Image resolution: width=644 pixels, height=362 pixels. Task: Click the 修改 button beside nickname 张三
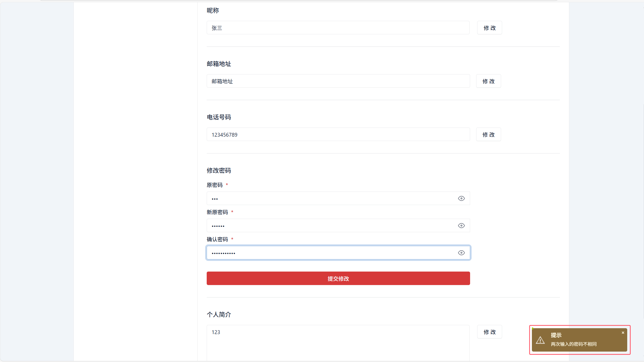[x=489, y=28]
